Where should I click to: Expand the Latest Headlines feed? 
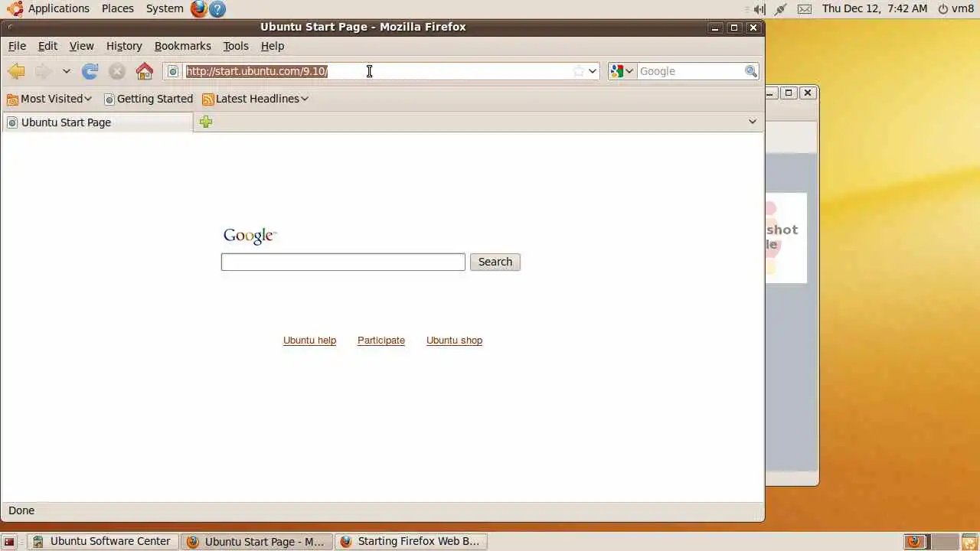pyautogui.click(x=256, y=99)
